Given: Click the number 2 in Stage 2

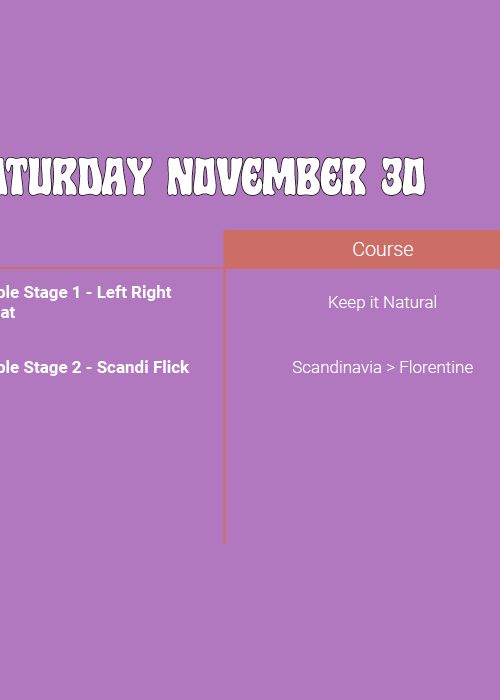Looking at the screenshot, I should point(76,367).
